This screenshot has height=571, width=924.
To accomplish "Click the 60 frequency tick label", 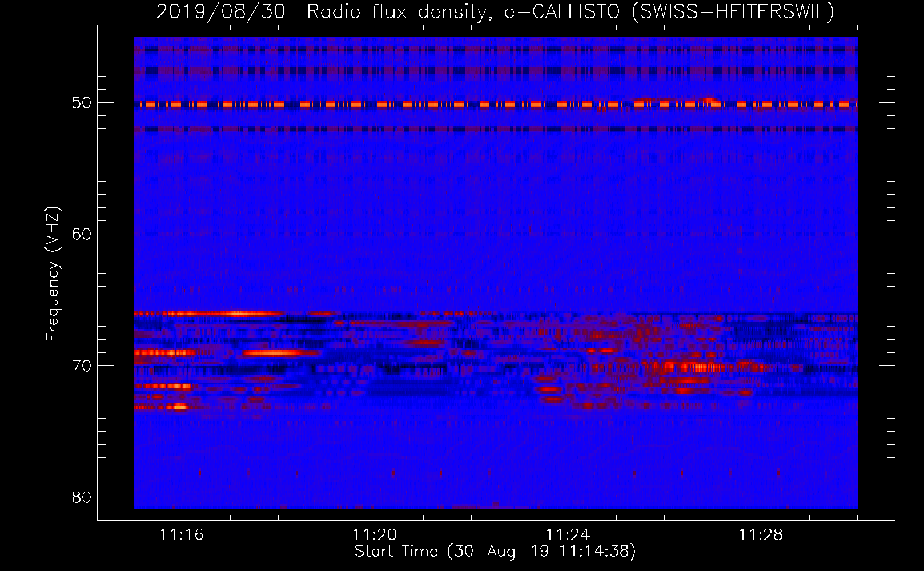I will coord(82,234).
